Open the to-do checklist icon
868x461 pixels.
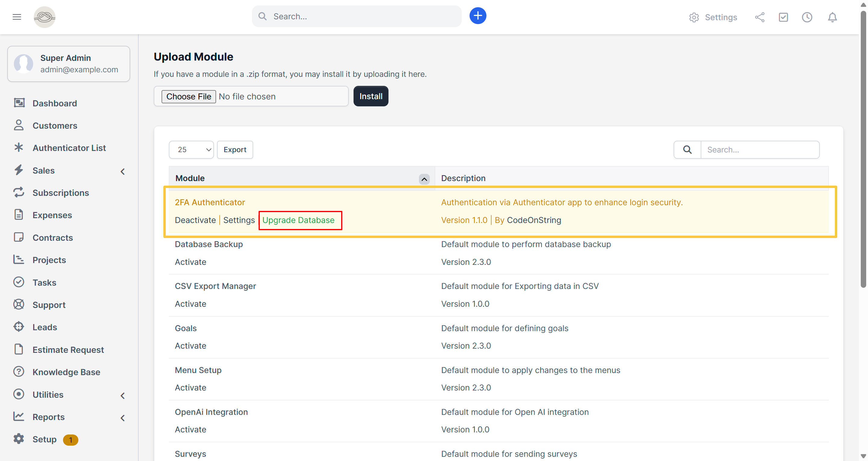click(783, 17)
